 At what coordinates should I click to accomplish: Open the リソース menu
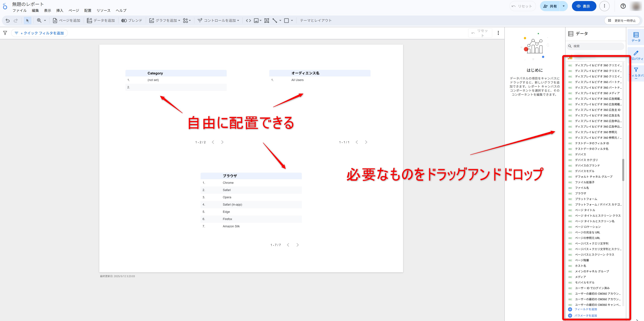pyautogui.click(x=103, y=10)
